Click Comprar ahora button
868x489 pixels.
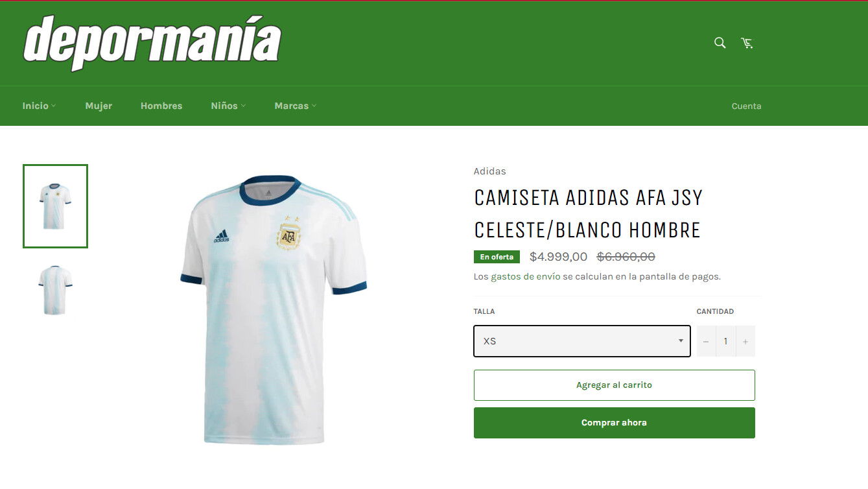(x=615, y=423)
